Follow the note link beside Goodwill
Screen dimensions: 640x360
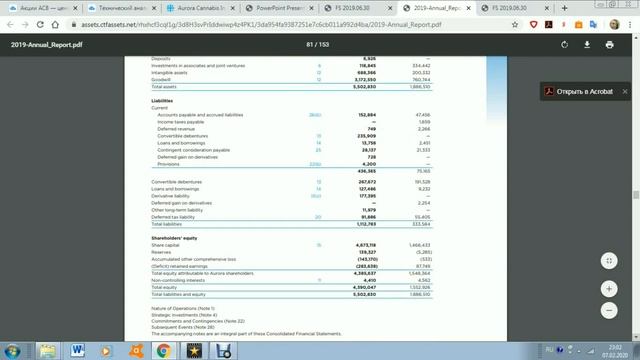319,80
